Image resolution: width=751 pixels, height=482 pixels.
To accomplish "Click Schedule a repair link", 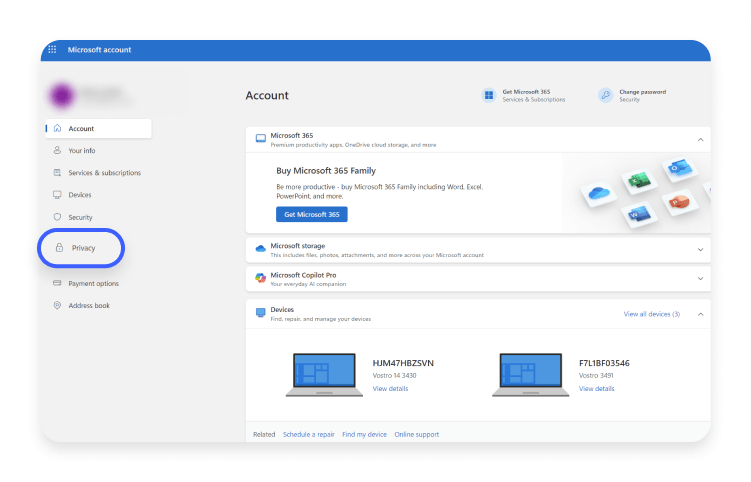I will 308,435.
